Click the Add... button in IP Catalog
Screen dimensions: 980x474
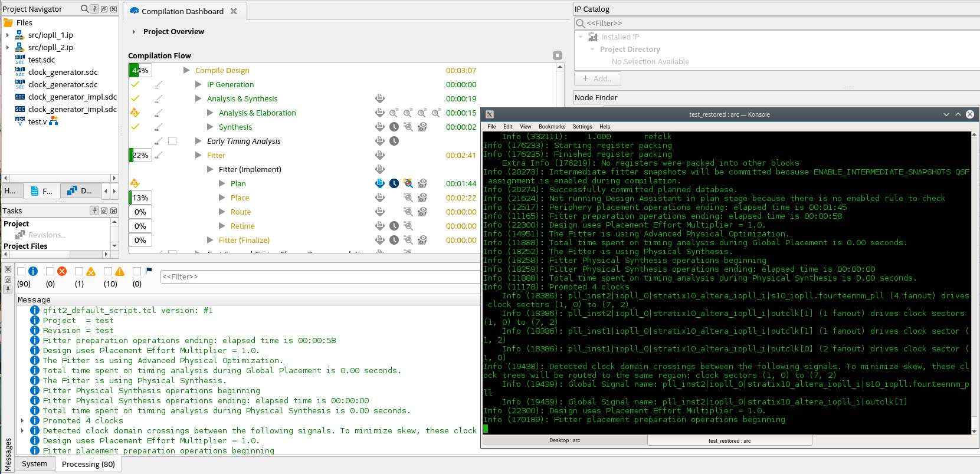(597, 78)
